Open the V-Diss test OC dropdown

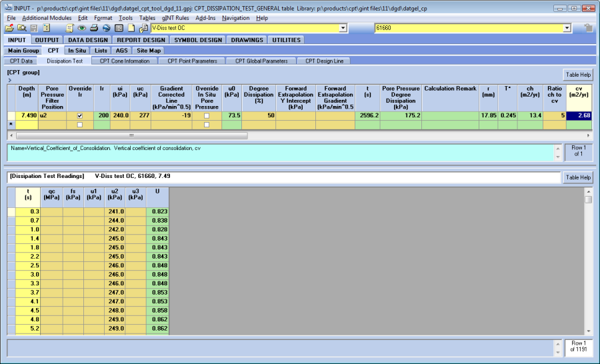coord(343,28)
